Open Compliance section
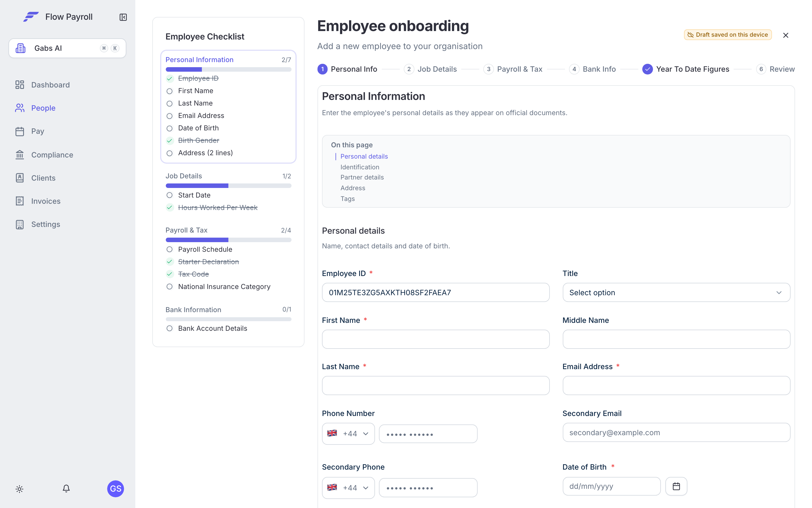 (x=44, y=155)
